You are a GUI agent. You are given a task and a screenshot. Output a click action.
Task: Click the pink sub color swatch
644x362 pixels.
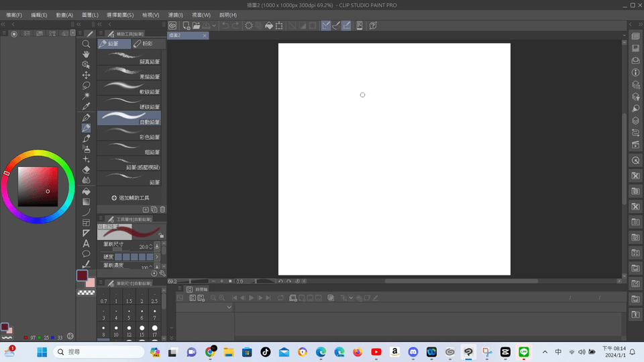click(x=91, y=282)
